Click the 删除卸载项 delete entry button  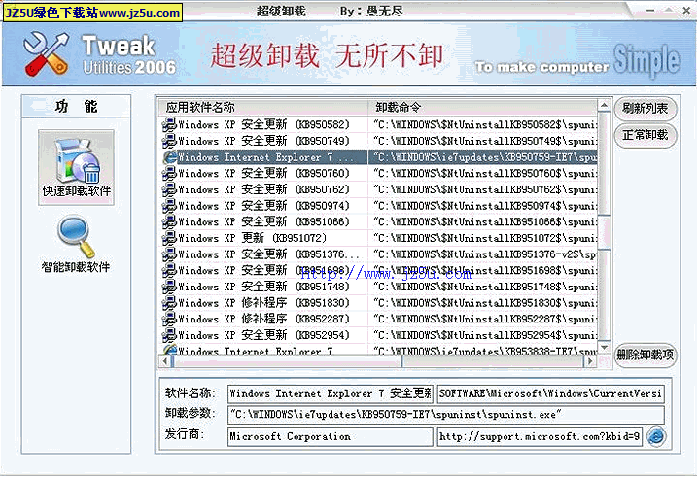point(645,355)
